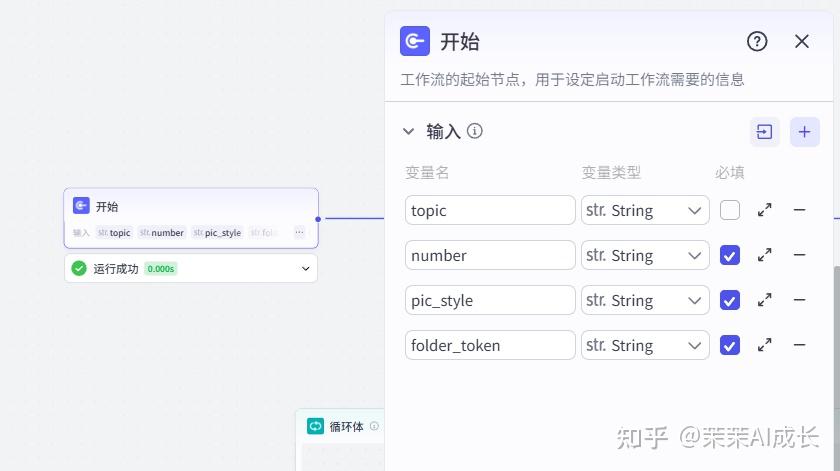This screenshot has height=471, width=840.
Task: Click the info icon next to 输入
Action: pos(475,131)
